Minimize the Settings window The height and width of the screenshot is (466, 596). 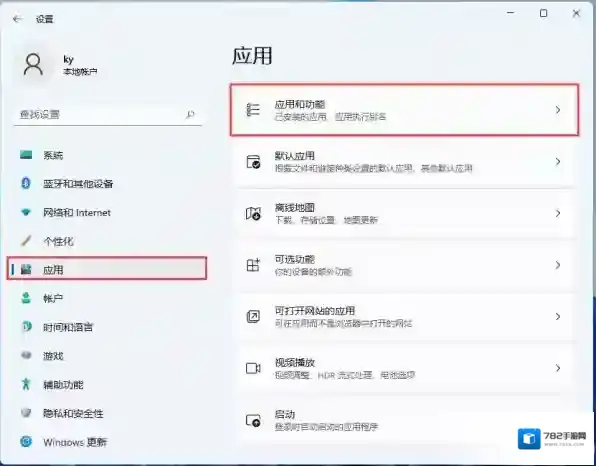pyautogui.click(x=510, y=13)
